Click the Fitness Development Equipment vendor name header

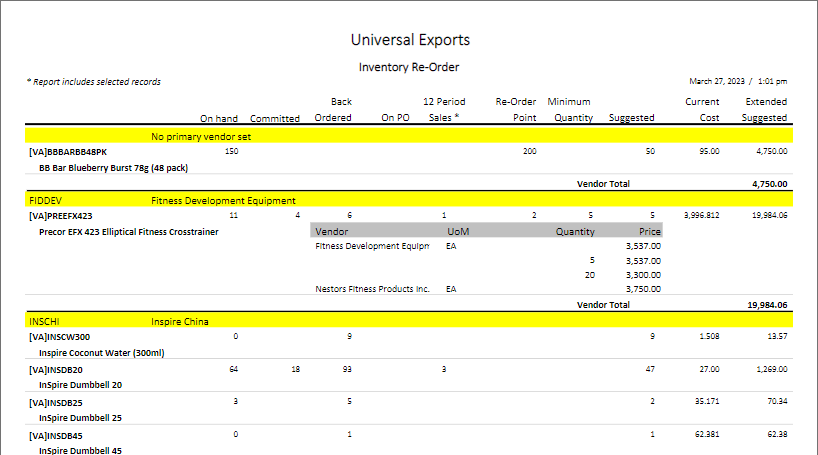(x=223, y=201)
